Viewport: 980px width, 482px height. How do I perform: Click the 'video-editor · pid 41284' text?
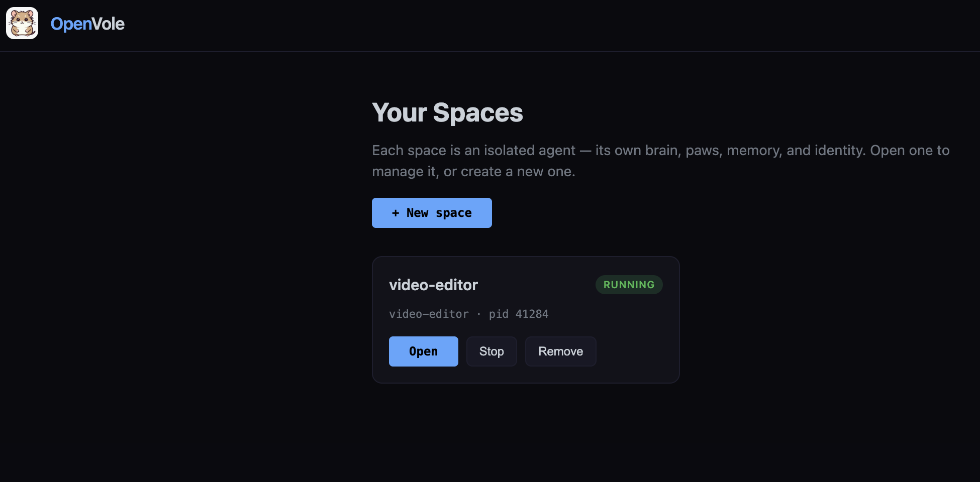coord(469,314)
